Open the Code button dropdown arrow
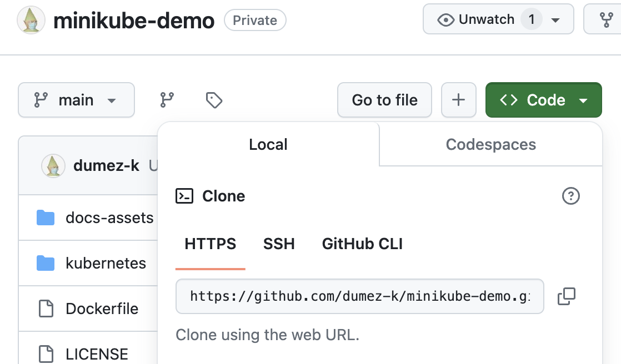Screen dimensions: 621x364 point(583,100)
